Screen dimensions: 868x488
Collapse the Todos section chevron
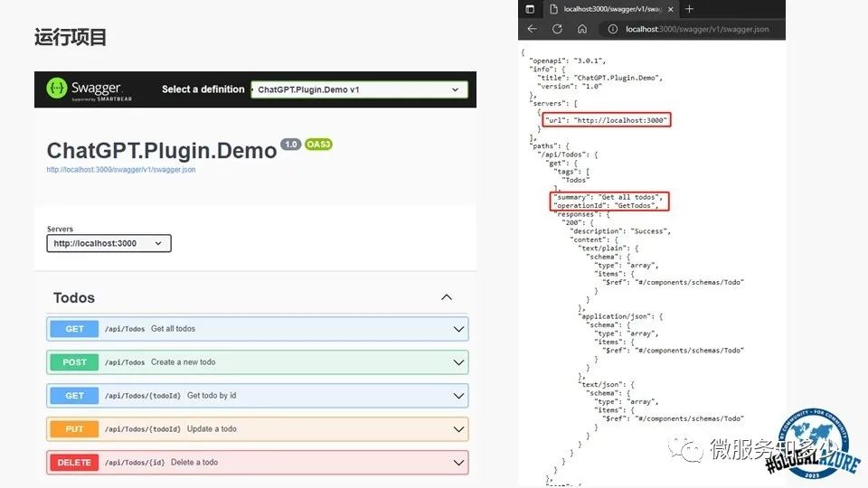tap(447, 297)
